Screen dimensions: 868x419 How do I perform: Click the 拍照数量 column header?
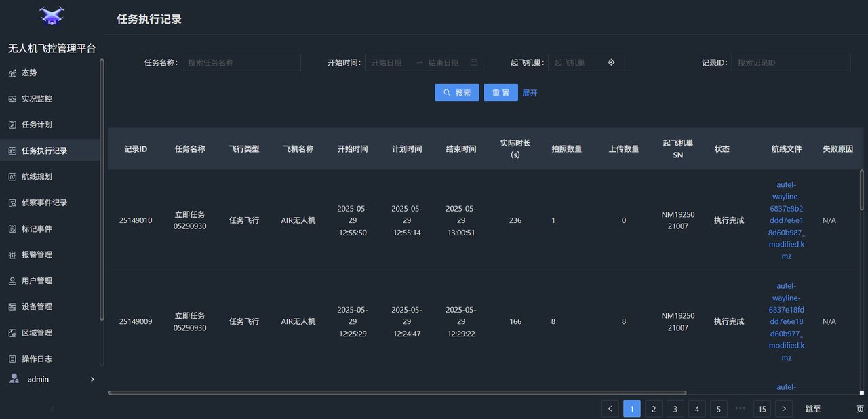tap(567, 148)
